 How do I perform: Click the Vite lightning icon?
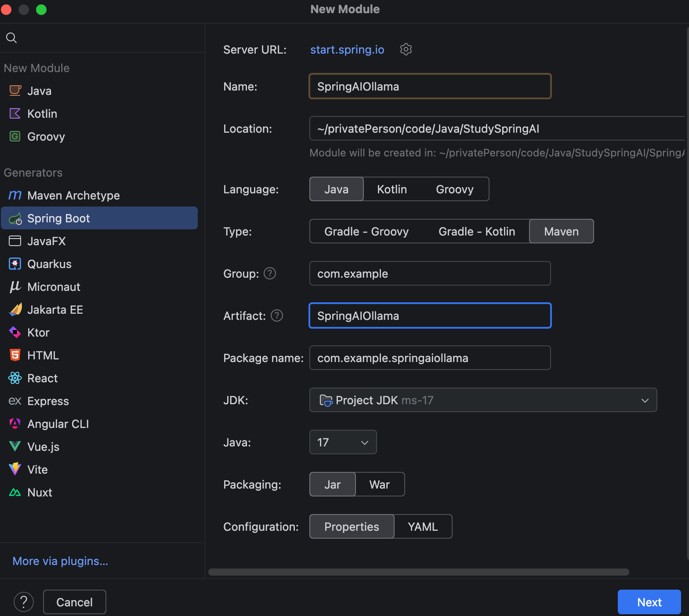coord(15,469)
